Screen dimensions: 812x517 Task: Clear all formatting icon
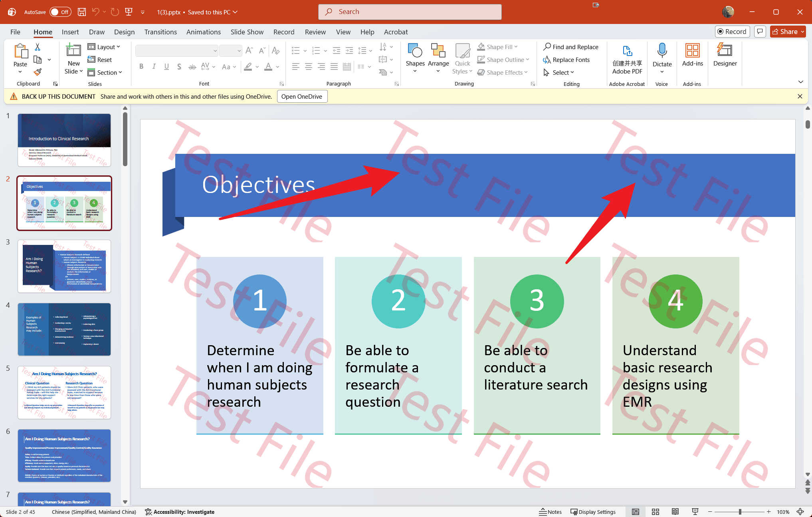tap(275, 50)
